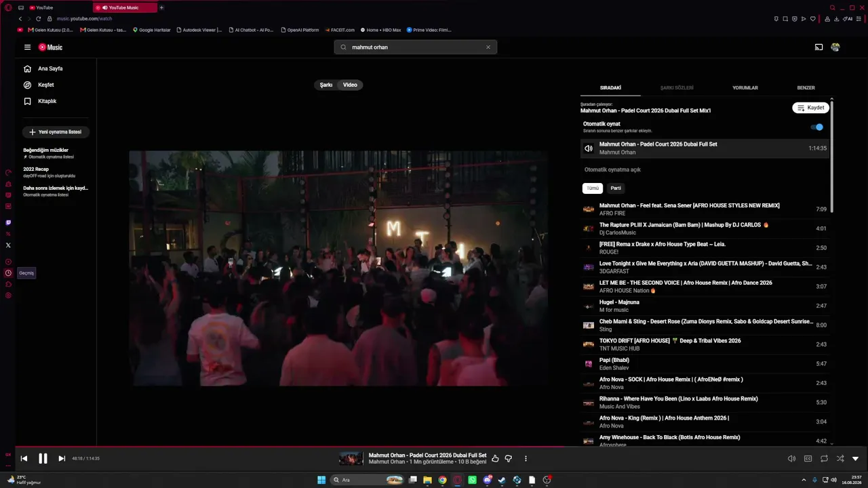Click the queue panel scrollbar
The height and width of the screenshot is (488, 868).
click(832, 156)
